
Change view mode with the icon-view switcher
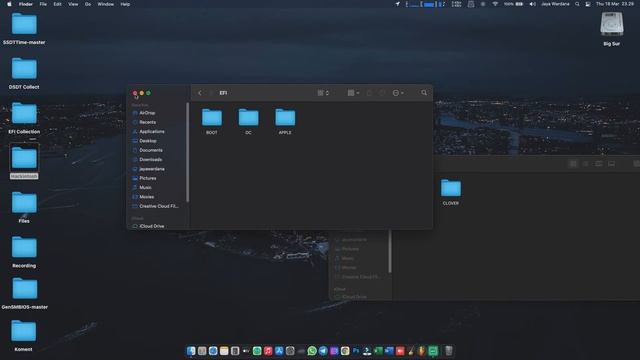[x=323, y=93]
